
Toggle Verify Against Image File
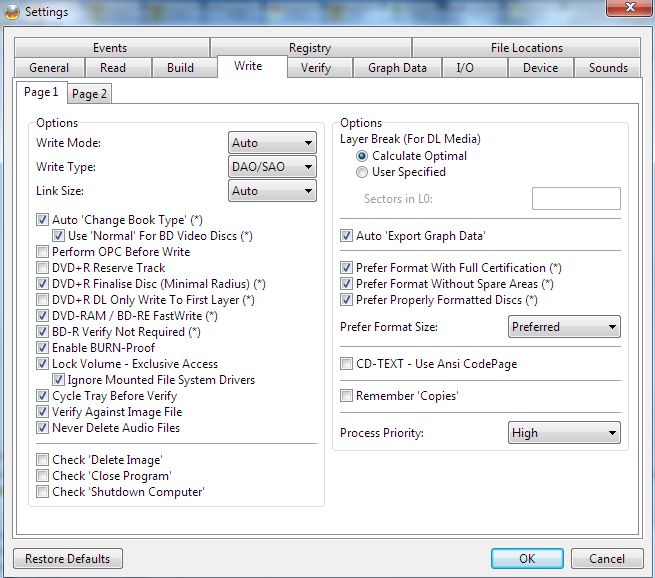click(x=42, y=412)
